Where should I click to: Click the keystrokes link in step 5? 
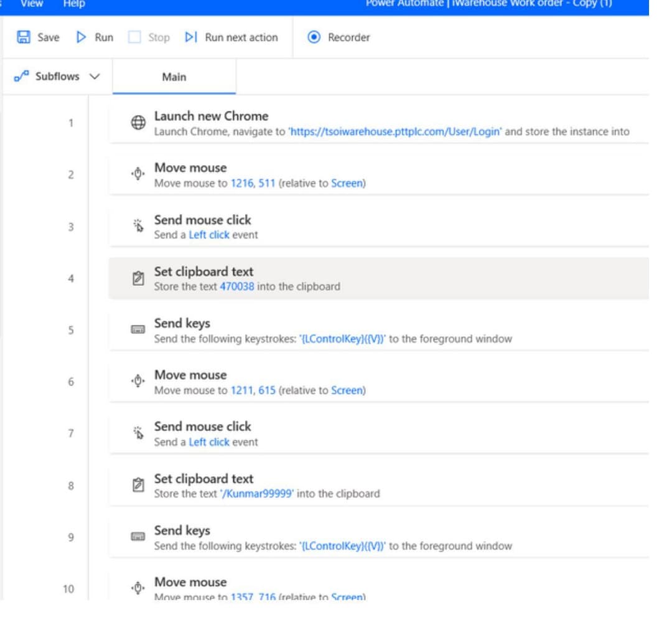coord(342,339)
